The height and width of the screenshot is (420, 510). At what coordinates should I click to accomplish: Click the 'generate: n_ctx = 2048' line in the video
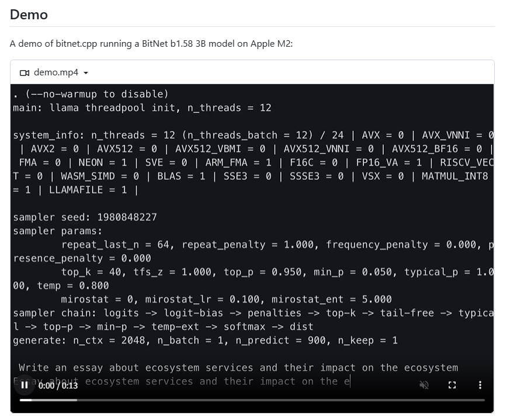[x=205, y=341]
